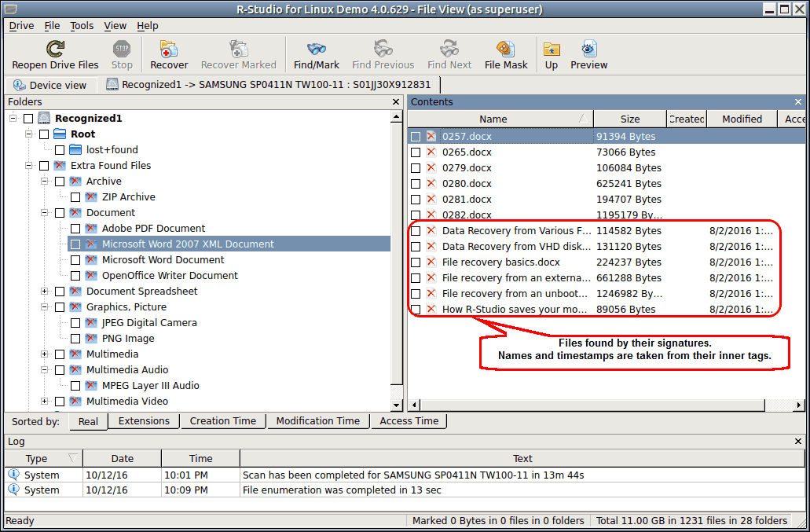The height and width of the screenshot is (532, 810).
Task: Click the Extra Found Files folder icon
Action: 60,165
